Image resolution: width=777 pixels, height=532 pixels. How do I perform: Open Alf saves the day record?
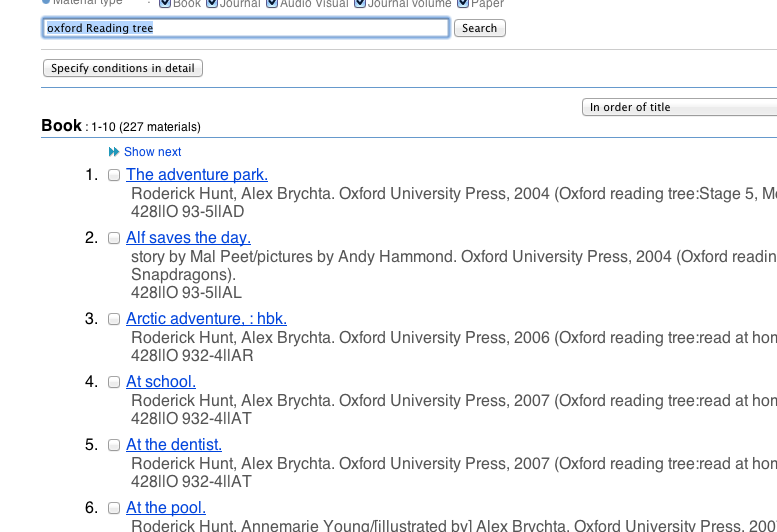pyautogui.click(x=188, y=238)
